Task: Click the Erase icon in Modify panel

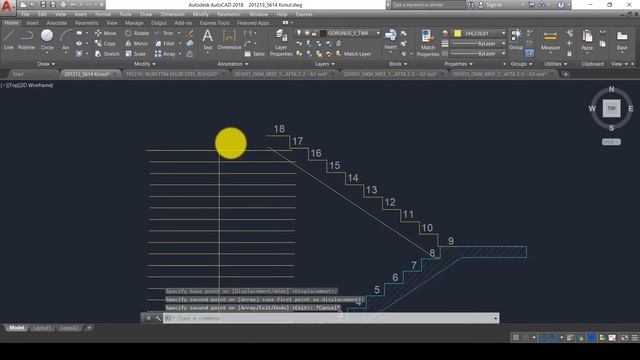Action: click(190, 33)
